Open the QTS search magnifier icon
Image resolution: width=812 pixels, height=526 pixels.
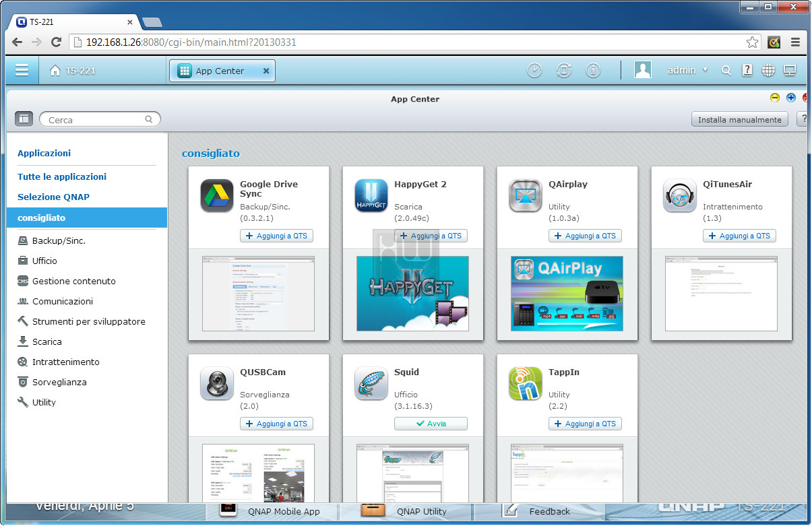click(726, 70)
